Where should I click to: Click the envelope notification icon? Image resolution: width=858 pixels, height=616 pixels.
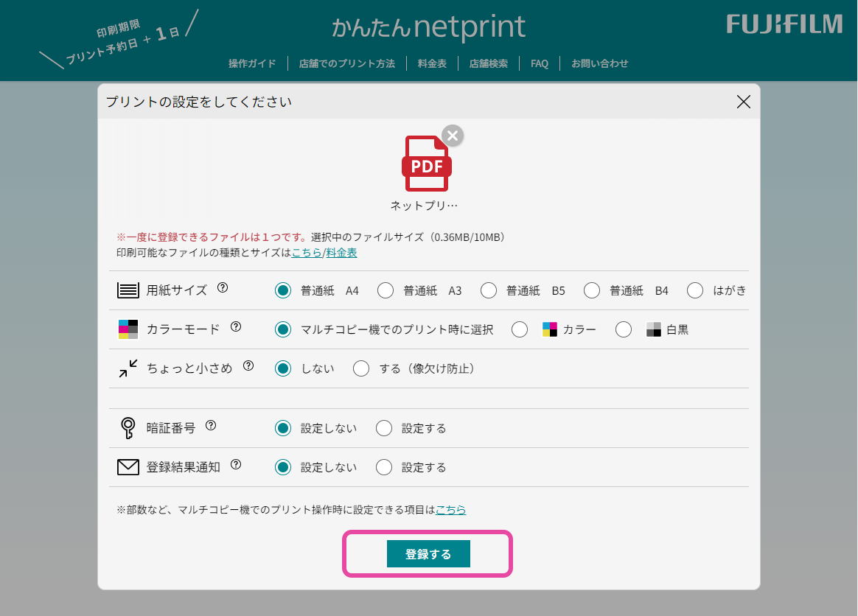pos(128,467)
